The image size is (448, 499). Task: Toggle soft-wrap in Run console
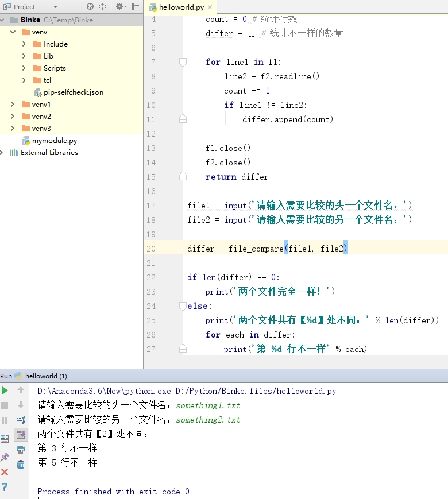click(21, 420)
